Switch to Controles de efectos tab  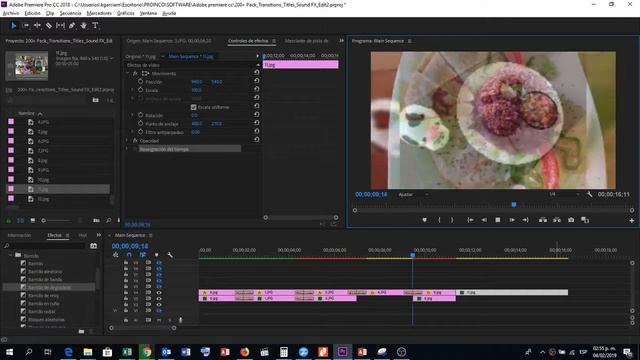coord(248,41)
